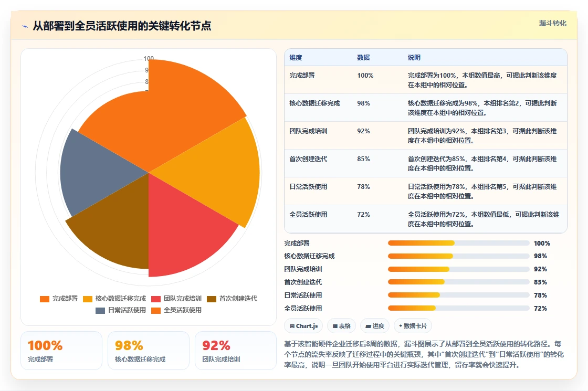
Task: Open the 100% 完成部署 stat card
Action: (61, 351)
